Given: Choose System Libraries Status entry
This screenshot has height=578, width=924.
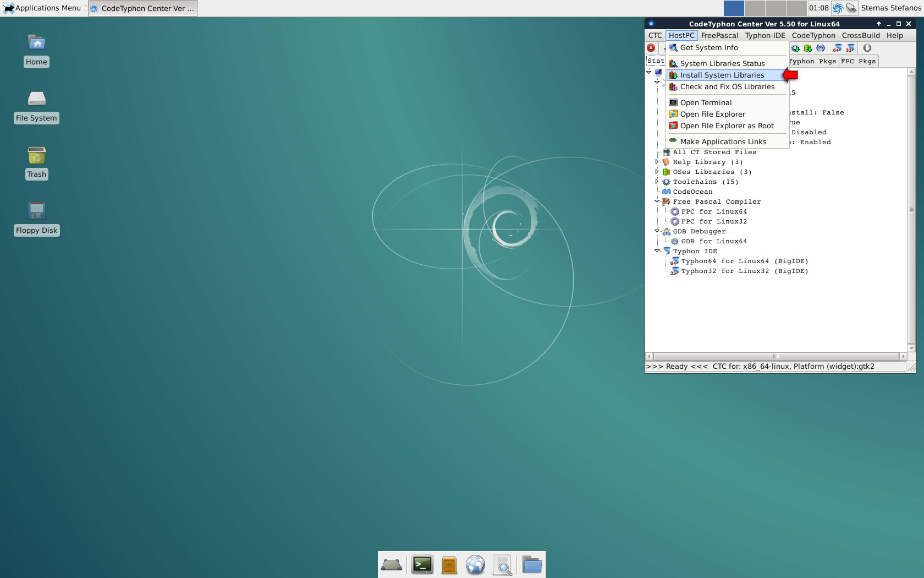Looking at the screenshot, I should pos(727,63).
